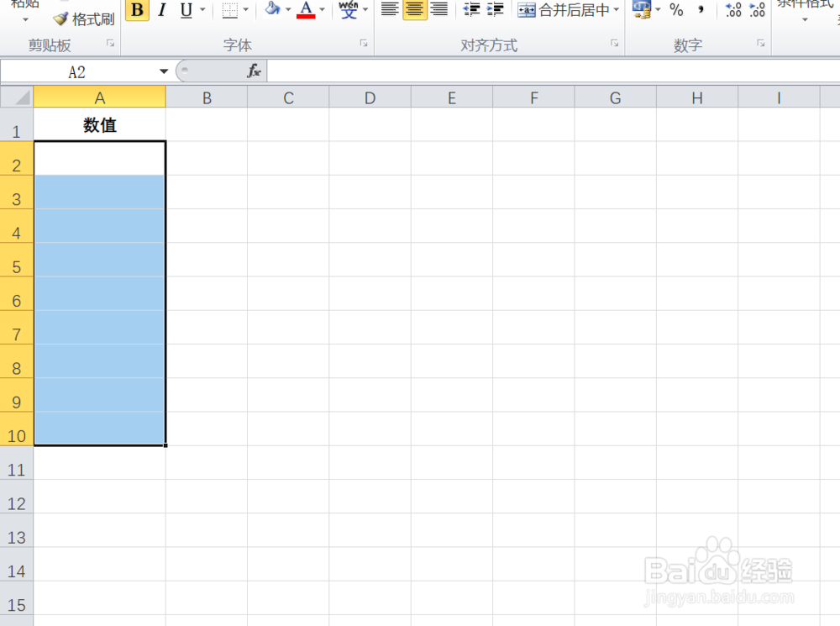Open underline style dropdown arrow
This screenshot has width=840, height=626.
pos(202,9)
